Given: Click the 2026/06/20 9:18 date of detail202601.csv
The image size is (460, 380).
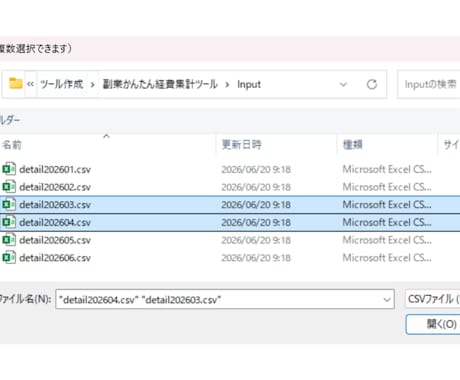Looking at the screenshot, I should [256, 169].
